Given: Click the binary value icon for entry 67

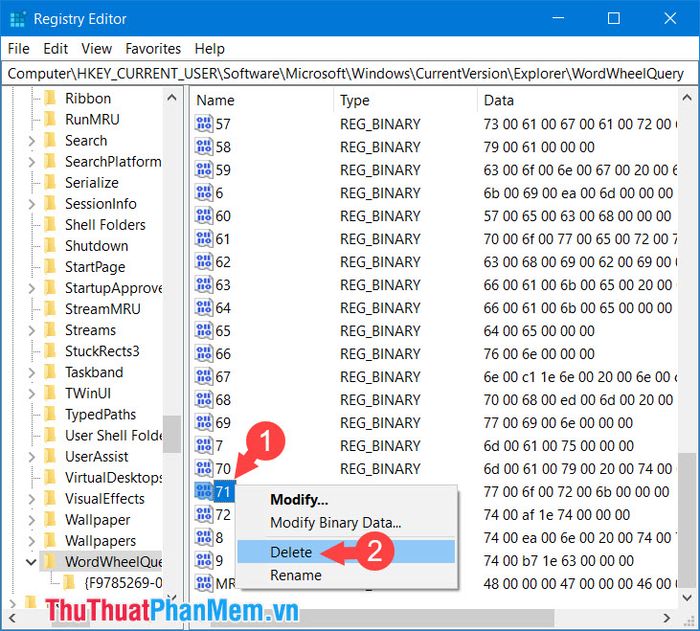Looking at the screenshot, I should [204, 376].
